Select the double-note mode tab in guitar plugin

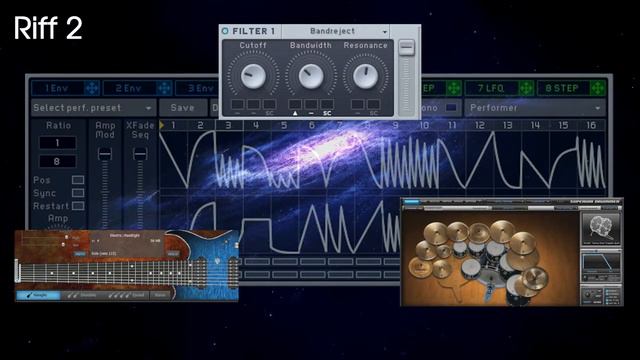pos(82,295)
